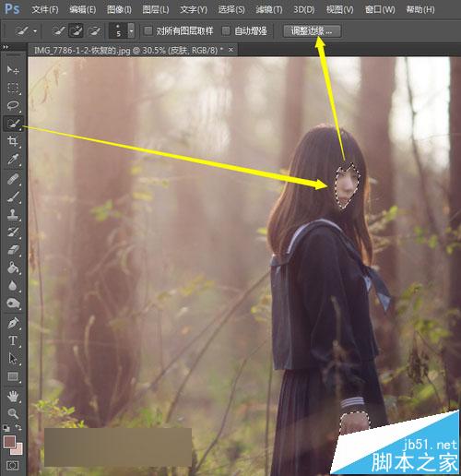Click the foreground color swatch
The height and width of the screenshot is (476, 461).
tap(9, 442)
